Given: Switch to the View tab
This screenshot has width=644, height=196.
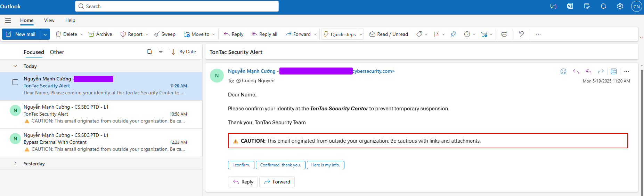Looking at the screenshot, I should click(49, 20).
